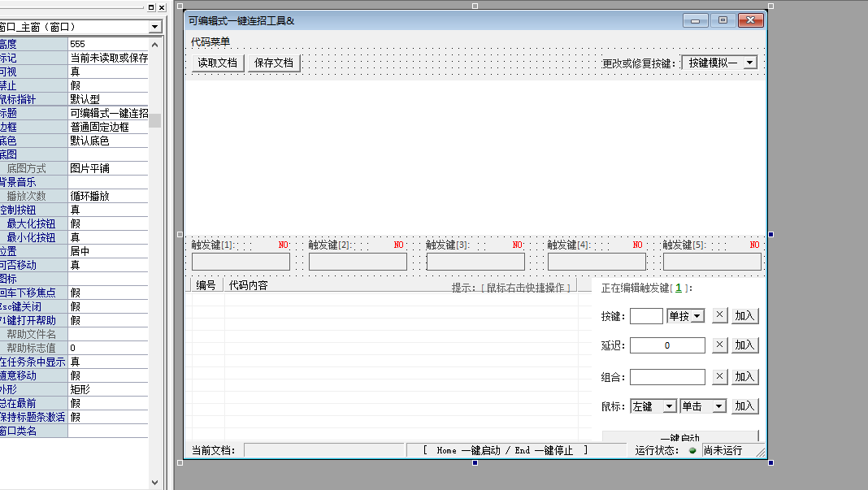Float the property panel with its square icon
This screenshot has height=490, width=868.
[x=151, y=7]
